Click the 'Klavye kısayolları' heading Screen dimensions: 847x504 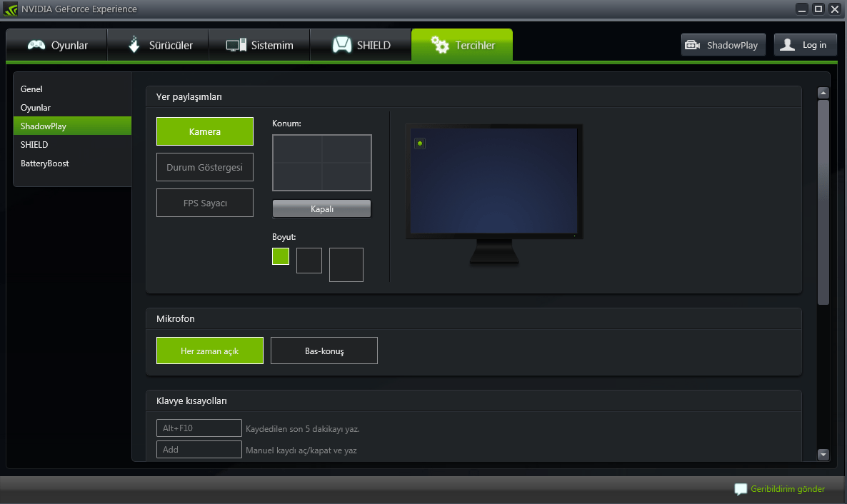tap(192, 400)
